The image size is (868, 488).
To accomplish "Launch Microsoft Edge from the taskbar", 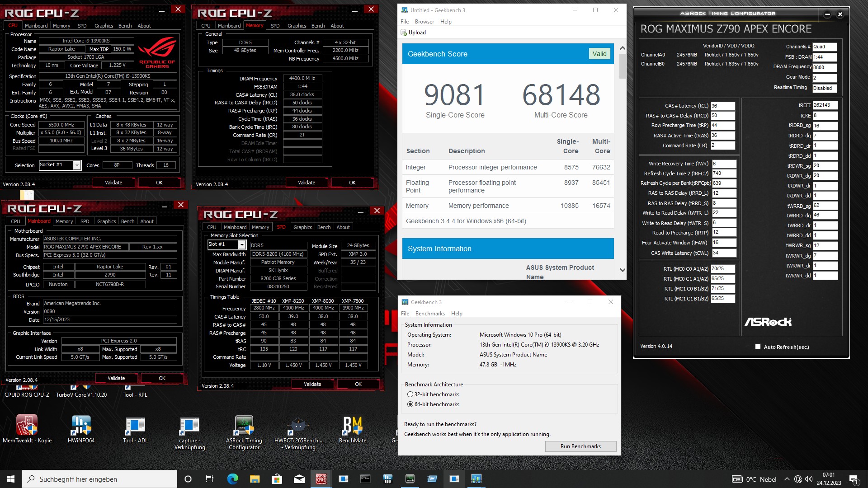I will [x=232, y=479].
